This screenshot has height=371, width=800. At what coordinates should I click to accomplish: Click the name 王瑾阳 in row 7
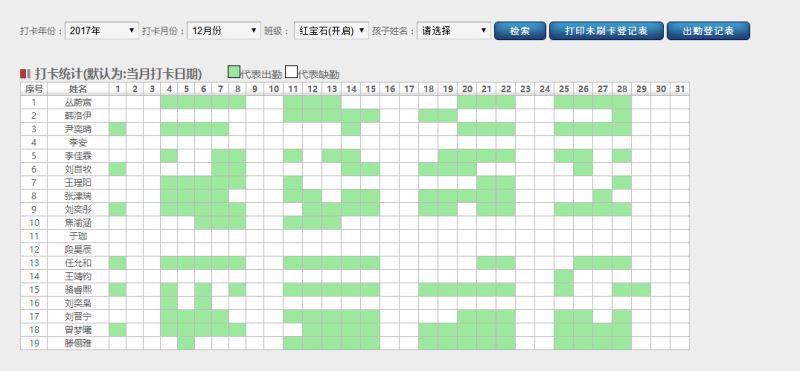point(78,183)
